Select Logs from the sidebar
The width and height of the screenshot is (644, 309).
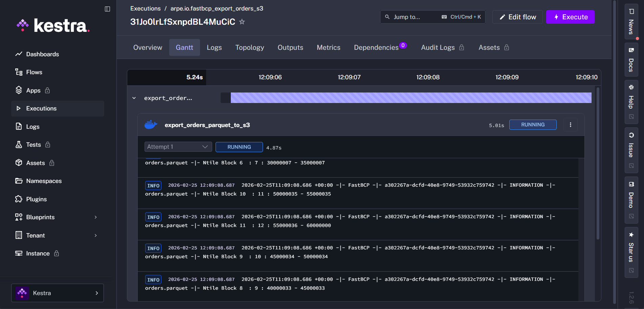click(32, 126)
